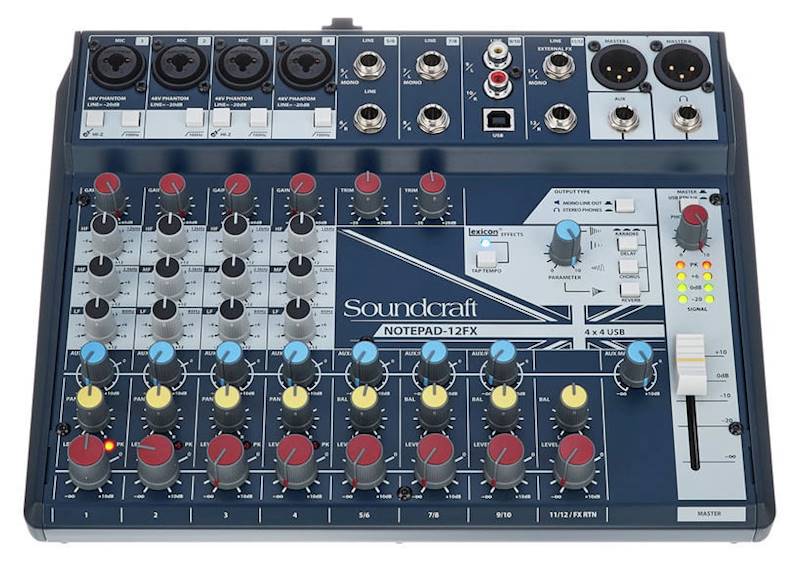The image size is (800, 565).
Task: Click the MIC 1 combo XLR input jack
Action: click(117, 66)
